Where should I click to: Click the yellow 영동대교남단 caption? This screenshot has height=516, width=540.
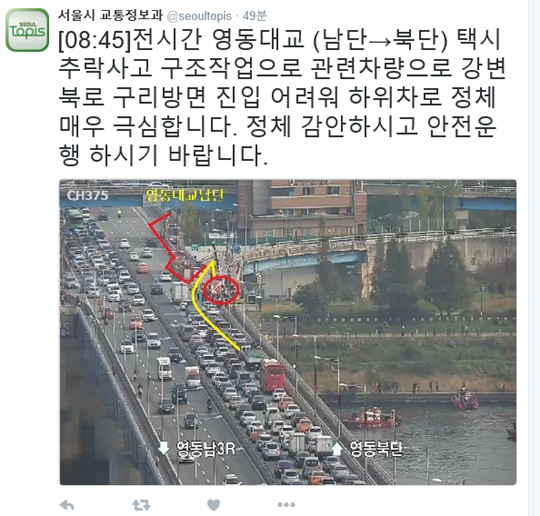click(x=185, y=195)
